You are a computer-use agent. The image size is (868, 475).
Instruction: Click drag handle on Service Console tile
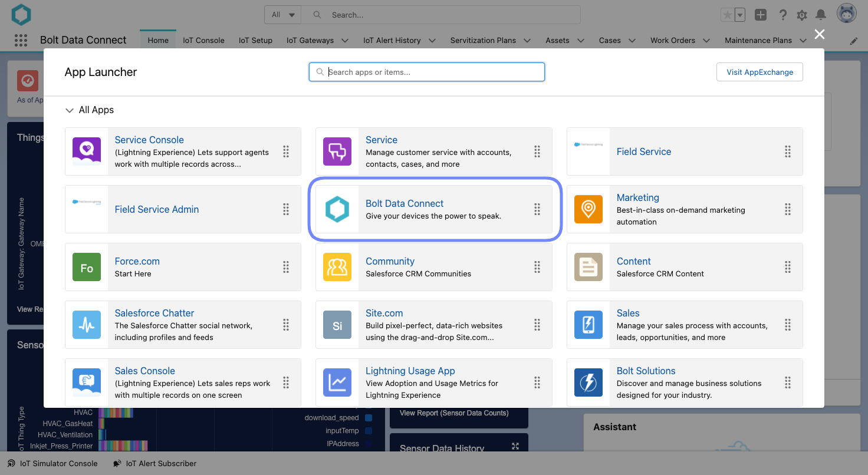coord(286,151)
